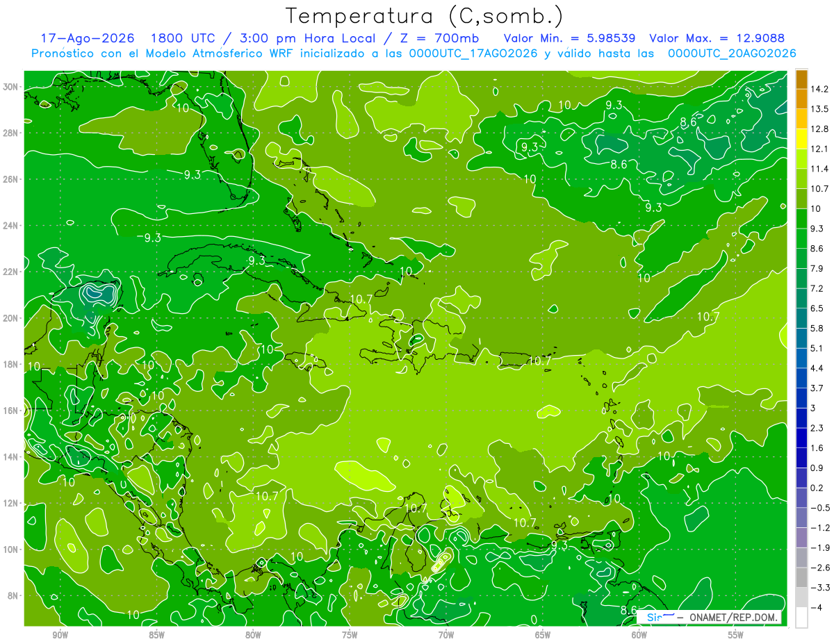Click the "6.5" color scale value

pos(817,308)
